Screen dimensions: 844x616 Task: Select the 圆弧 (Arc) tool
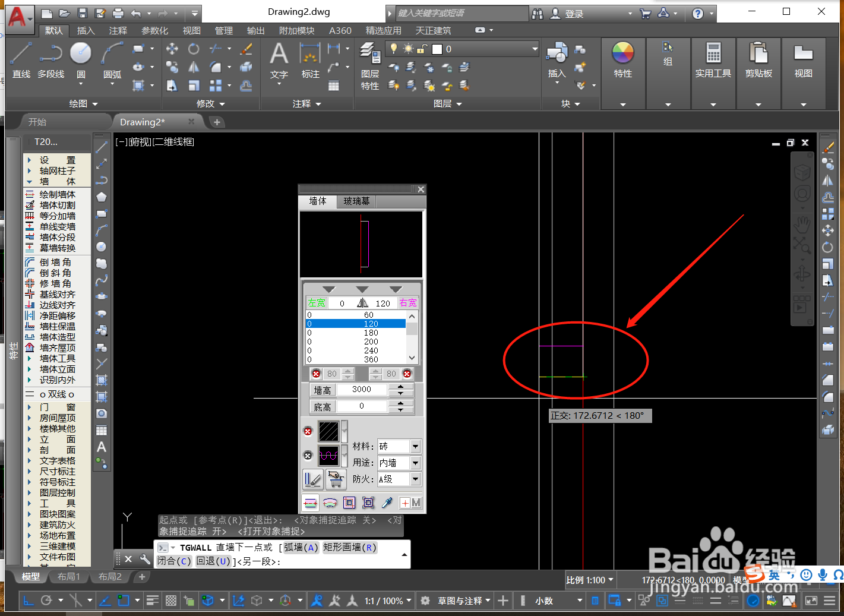tap(112, 59)
